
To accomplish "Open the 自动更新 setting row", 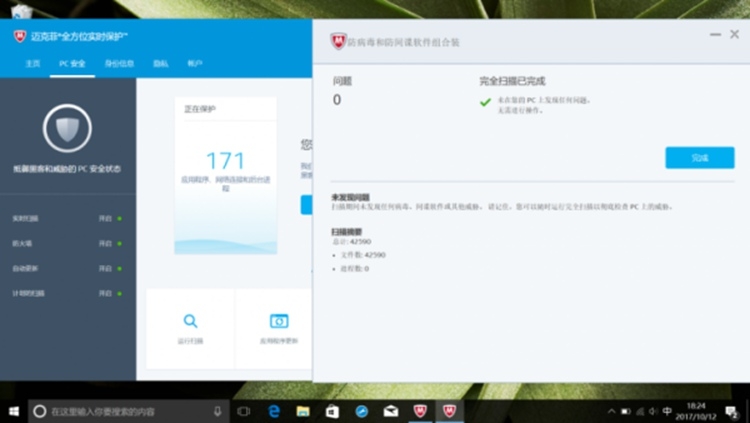I will pos(67,268).
